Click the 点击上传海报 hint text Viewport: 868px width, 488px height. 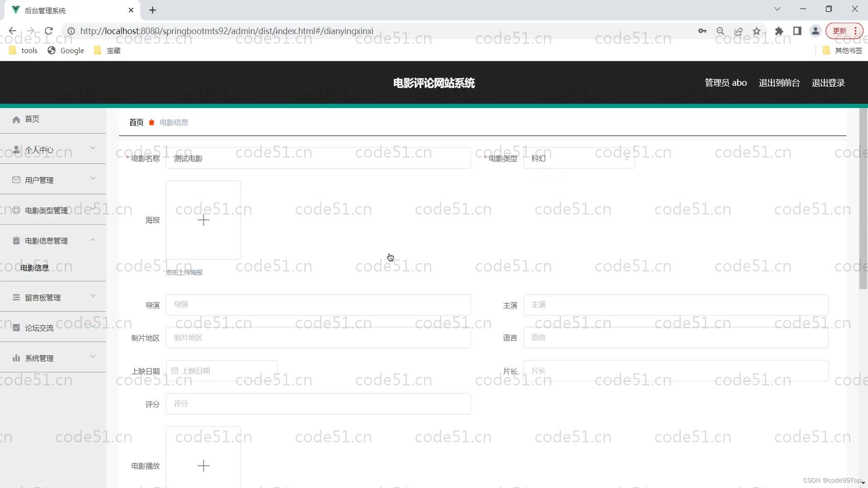click(184, 272)
